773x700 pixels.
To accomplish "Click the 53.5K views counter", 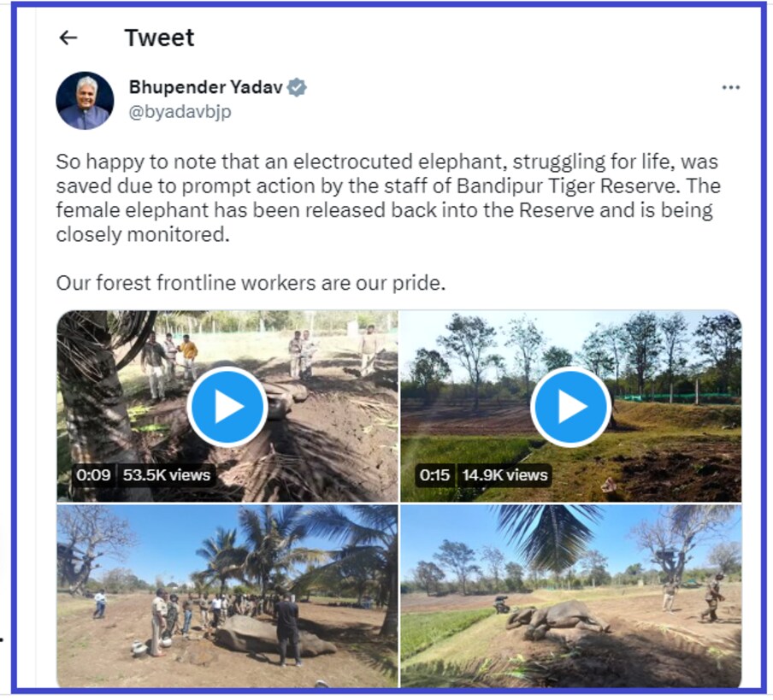I will pyautogui.click(x=167, y=475).
